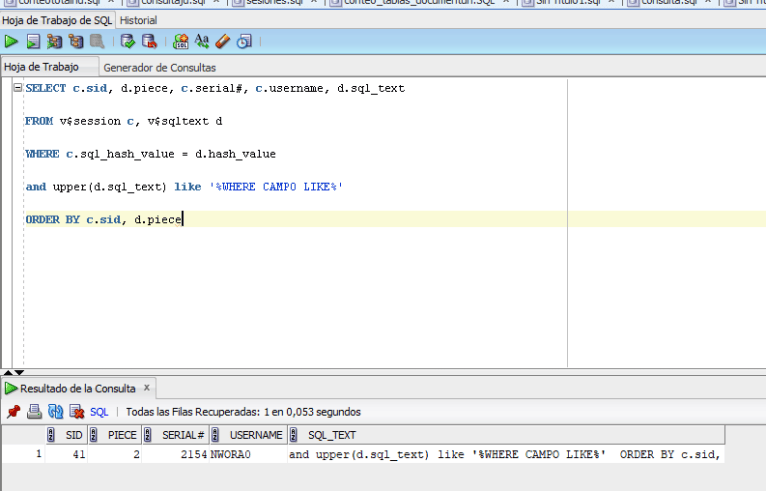766x491 pixels.
Task: Clear the worksheet with the eraser icon
Action: [223, 42]
